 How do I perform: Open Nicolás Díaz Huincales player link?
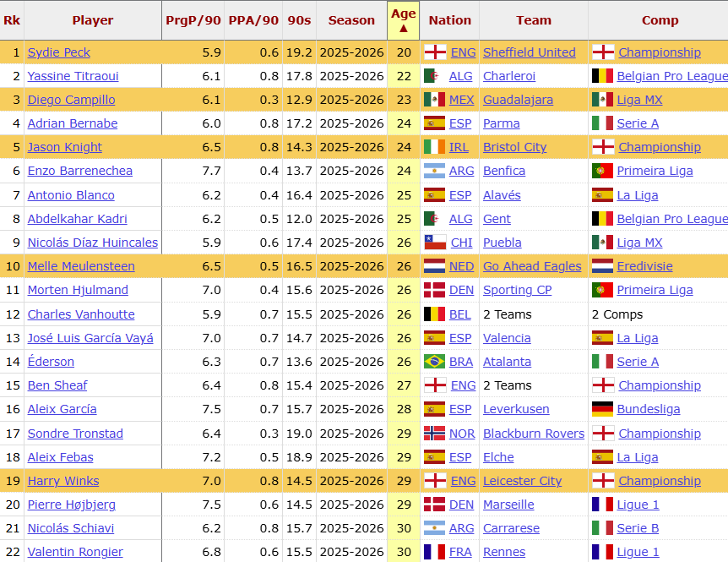pyautogui.click(x=93, y=243)
